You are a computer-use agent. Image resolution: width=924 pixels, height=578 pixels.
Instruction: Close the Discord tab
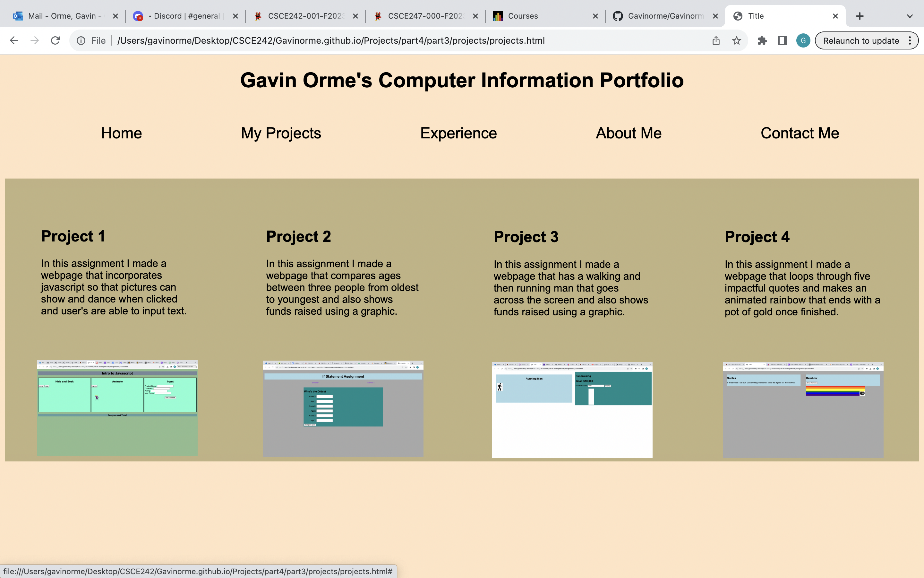click(235, 16)
